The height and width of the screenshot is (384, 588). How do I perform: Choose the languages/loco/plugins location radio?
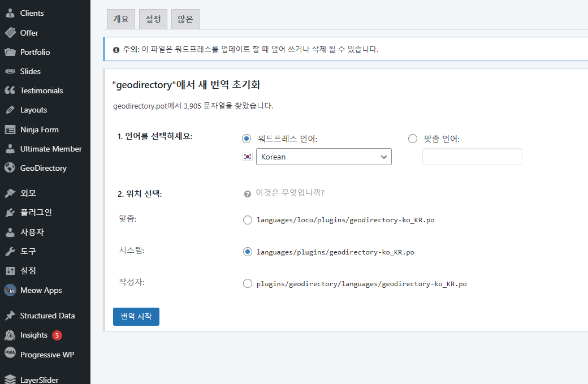pyautogui.click(x=248, y=220)
